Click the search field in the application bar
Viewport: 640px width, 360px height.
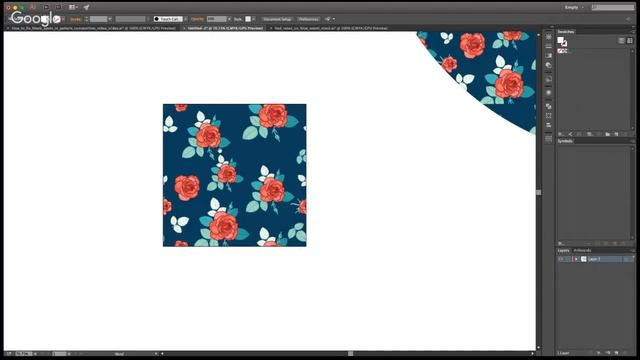pyautogui.click(x=613, y=7)
